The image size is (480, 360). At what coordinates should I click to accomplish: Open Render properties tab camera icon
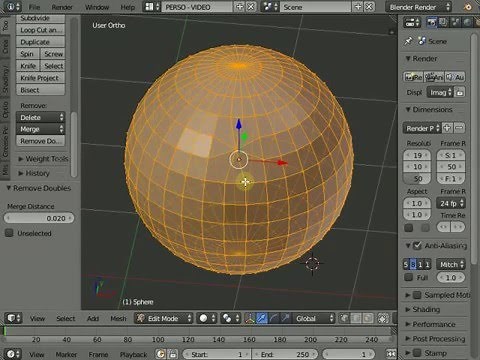click(x=432, y=23)
